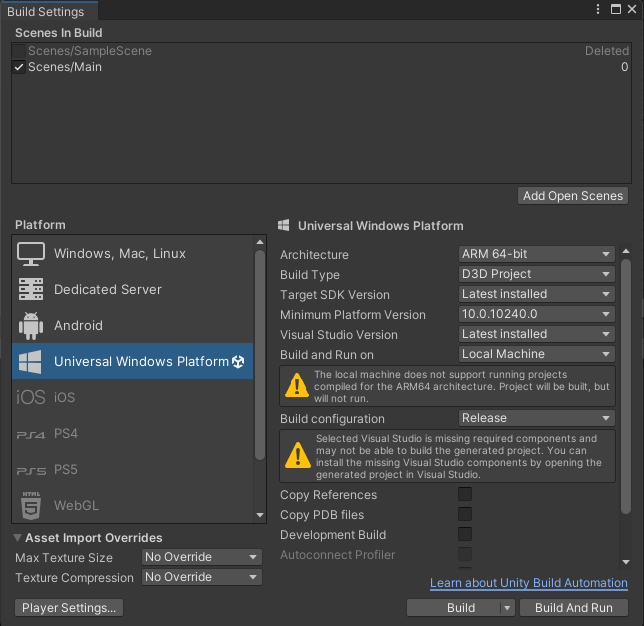Select the iOS platform icon
This screenshot has height=626, width=644.
[31, 398]
